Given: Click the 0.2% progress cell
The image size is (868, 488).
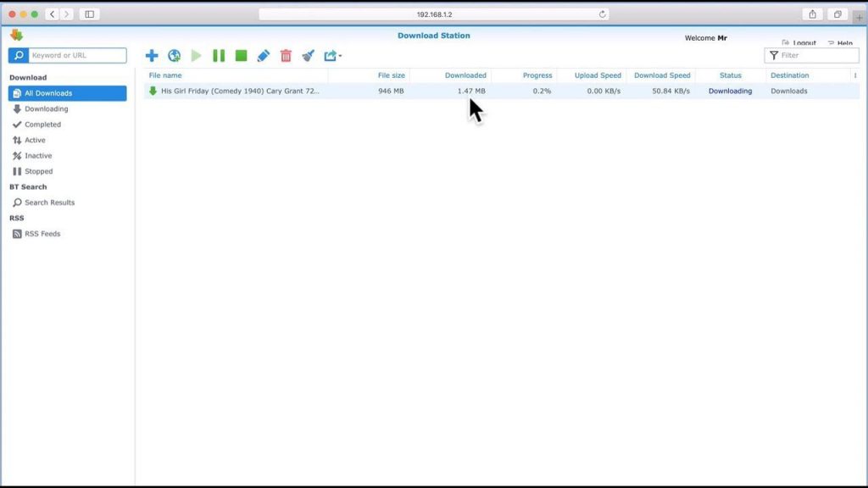Looking at the screenshot, I should coord(542,91).
